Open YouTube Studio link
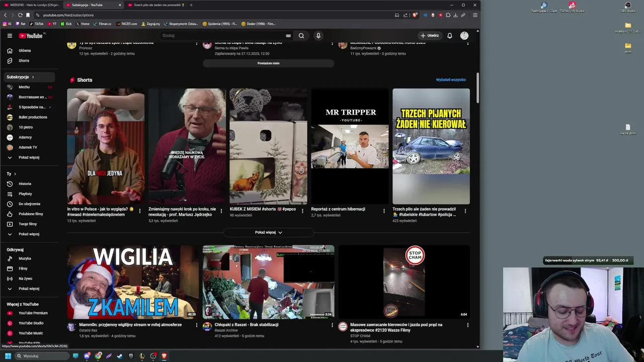644x362 pixels. [x=30, y=323]
